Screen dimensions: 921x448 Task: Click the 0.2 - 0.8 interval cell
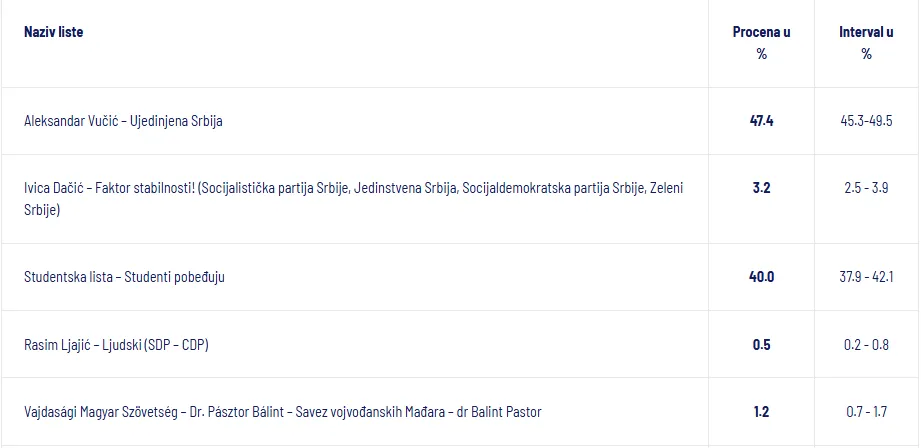[866, 345]
